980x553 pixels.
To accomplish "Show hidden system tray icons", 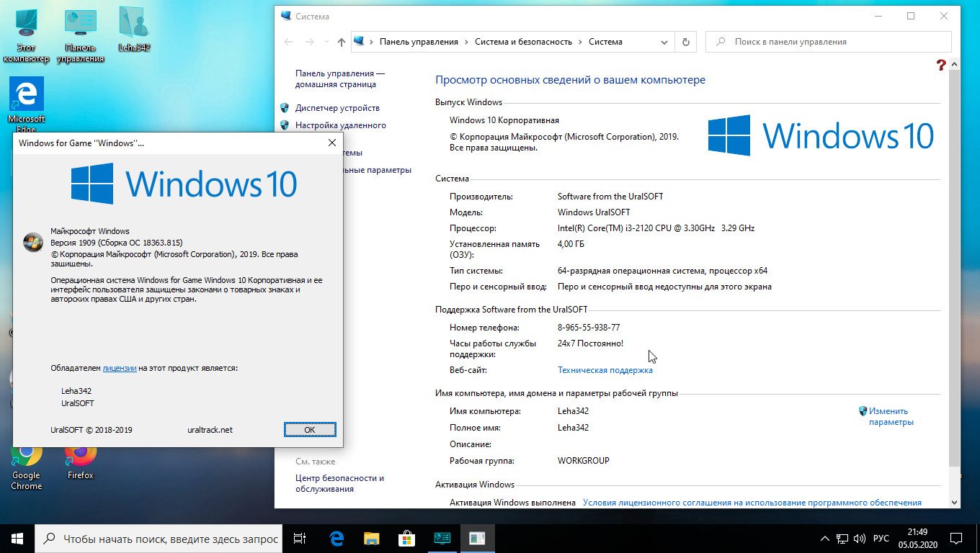I will pyautogui.click(x=825, y=538).
